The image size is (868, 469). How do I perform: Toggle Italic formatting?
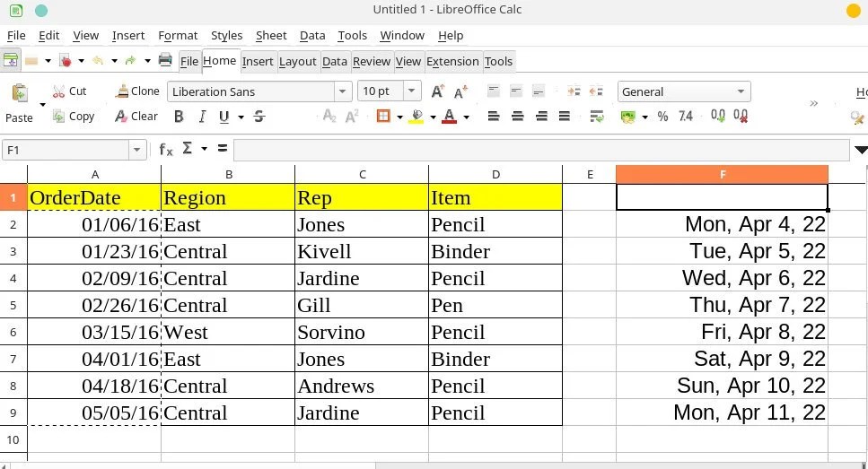coord(202,117)
